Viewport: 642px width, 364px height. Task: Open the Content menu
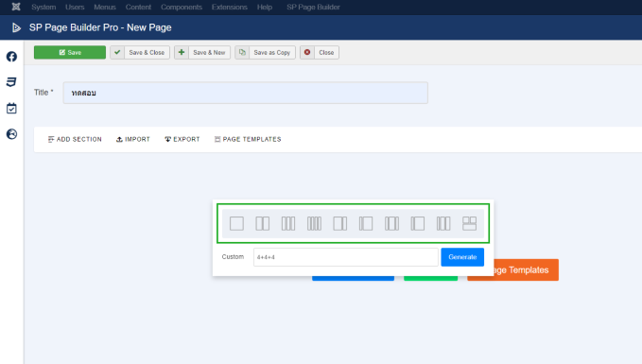coord(138,7)
